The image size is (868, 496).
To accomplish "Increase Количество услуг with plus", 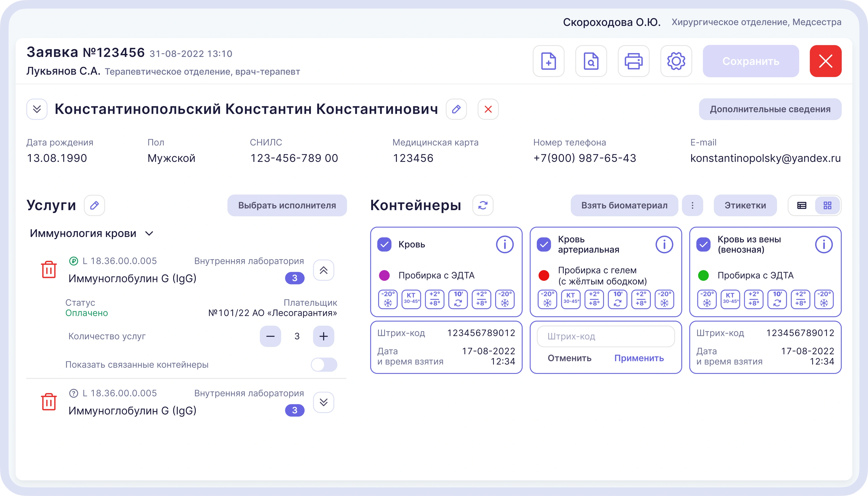I will (323, 336).
